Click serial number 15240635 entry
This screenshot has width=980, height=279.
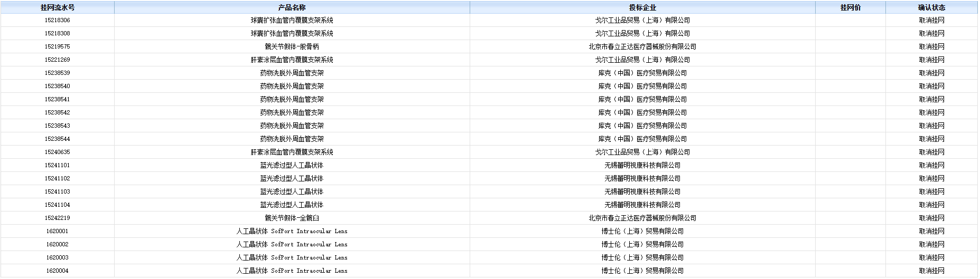57,152
